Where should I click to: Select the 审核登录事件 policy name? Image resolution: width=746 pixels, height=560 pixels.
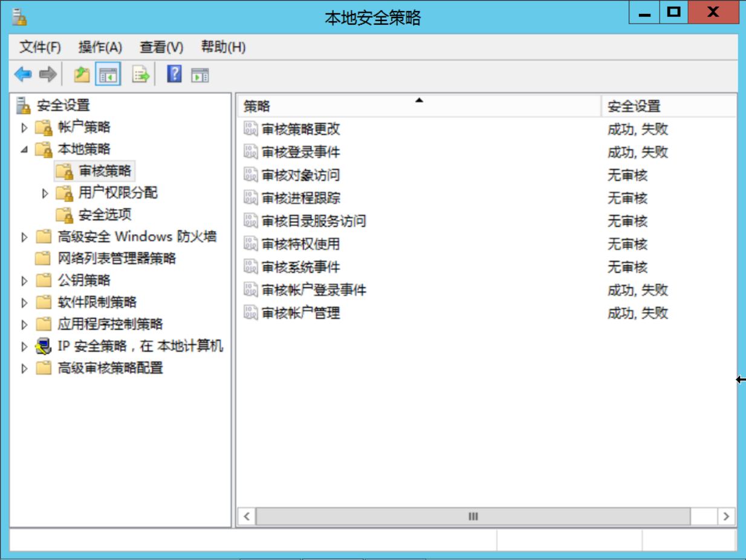pos(300,152)
